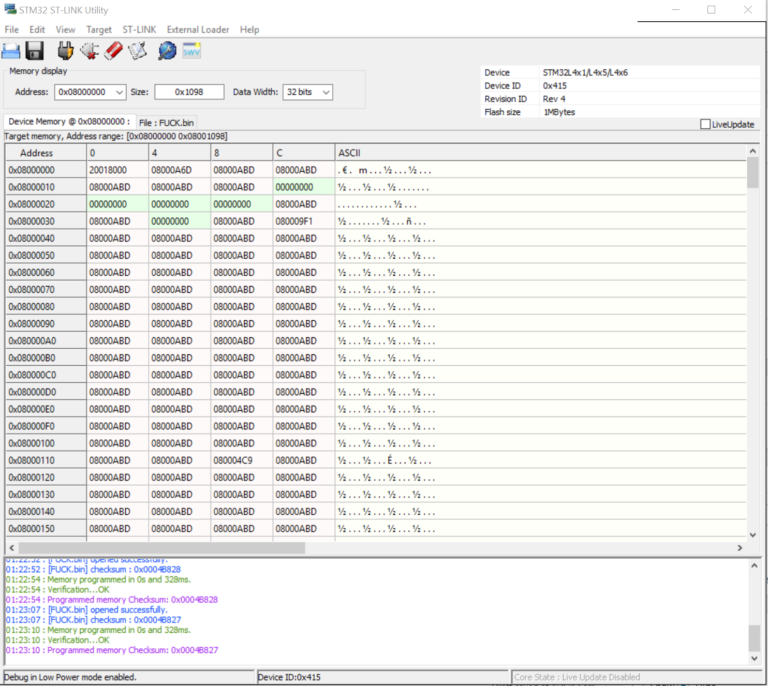Screen dimensions: 768x686
Task: Click the Full chip erase eraser icon
Action: tap(114, 51)
